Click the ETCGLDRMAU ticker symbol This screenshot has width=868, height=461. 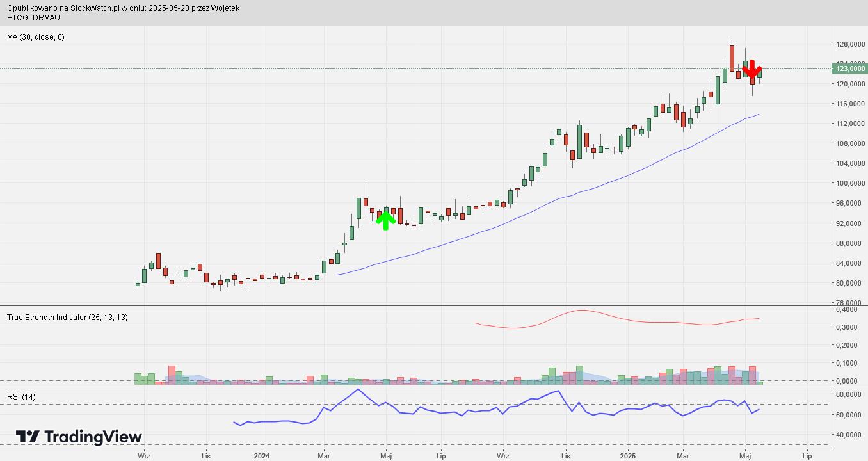tap(33, 17)
